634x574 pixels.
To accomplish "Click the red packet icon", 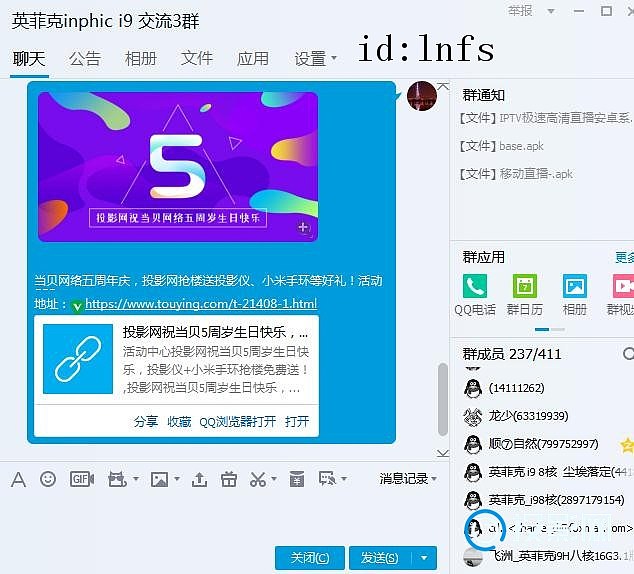I will [297, 479].
